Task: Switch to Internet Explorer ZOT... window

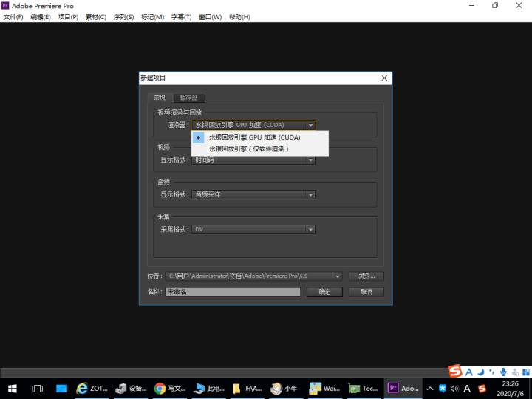Action: point(92,389)
